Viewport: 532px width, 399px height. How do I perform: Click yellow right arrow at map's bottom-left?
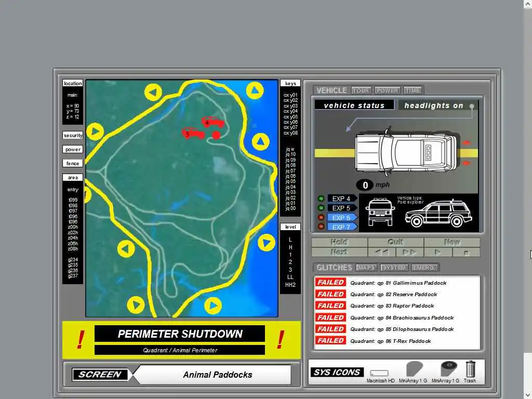point(136,304)
